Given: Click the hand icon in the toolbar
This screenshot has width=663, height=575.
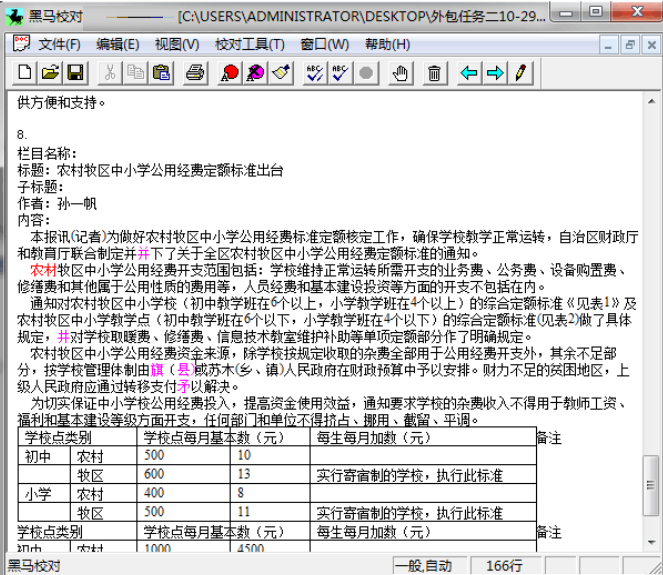Looking at the screenshot, I should pyautogui.click(x=400, y=73).
